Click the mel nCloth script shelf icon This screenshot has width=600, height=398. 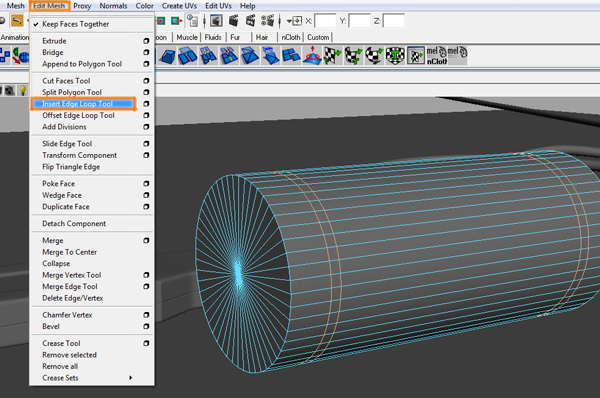437,56
